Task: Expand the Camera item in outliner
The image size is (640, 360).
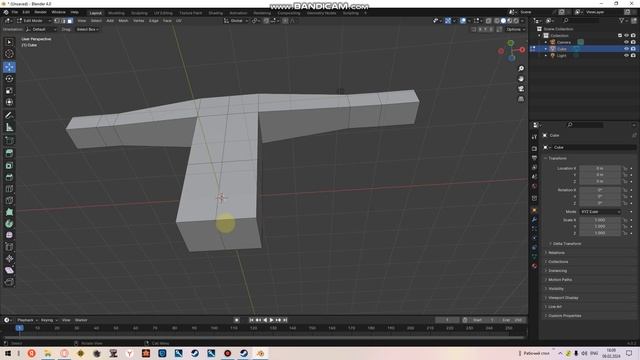Action: 546,42
